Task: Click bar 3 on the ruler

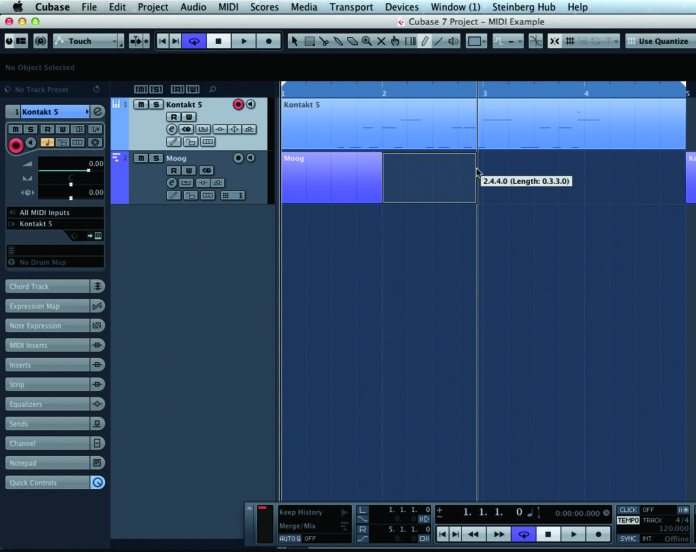Action: click(485, 93)
